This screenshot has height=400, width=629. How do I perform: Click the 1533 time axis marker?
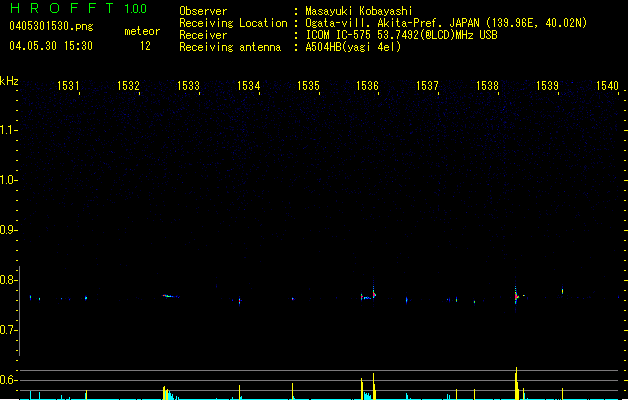pos(188,85)
